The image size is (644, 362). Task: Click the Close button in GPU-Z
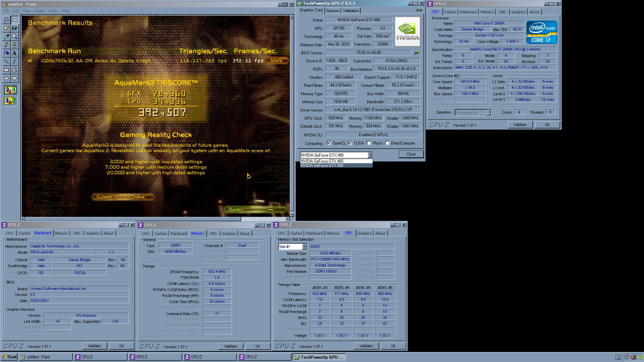[411, 154]
